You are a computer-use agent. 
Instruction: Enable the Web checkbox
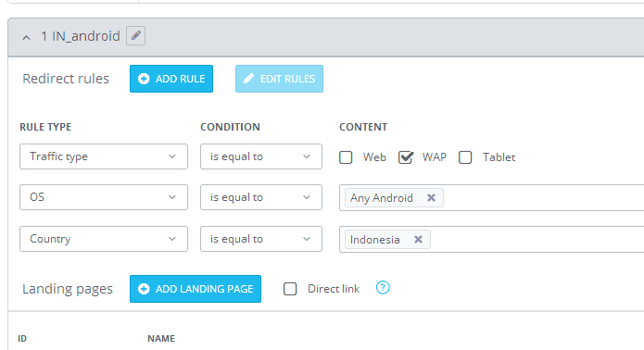[346, 157]
